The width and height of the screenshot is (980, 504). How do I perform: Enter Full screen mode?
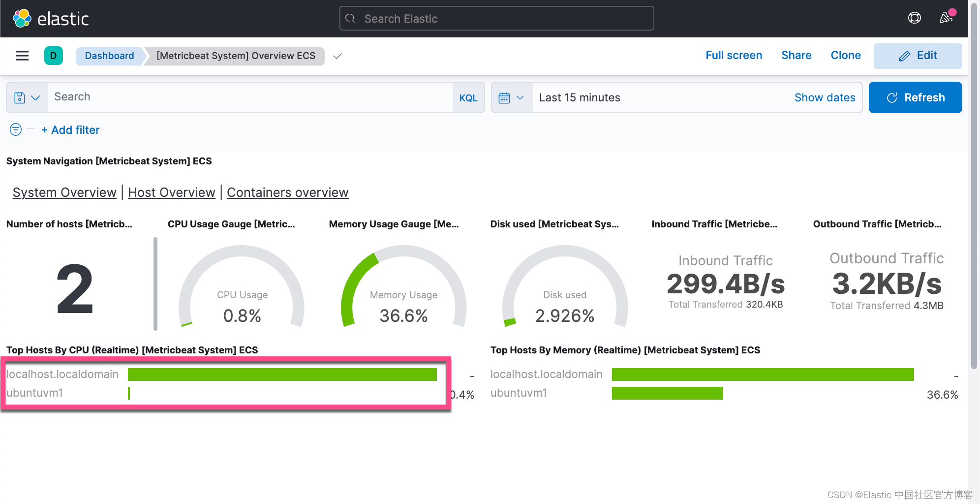point(734,56)
